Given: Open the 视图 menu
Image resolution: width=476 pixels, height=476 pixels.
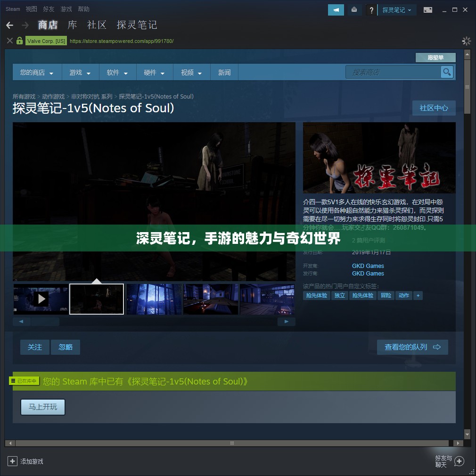Looking at the screenshot, I should tap(31, 9).
